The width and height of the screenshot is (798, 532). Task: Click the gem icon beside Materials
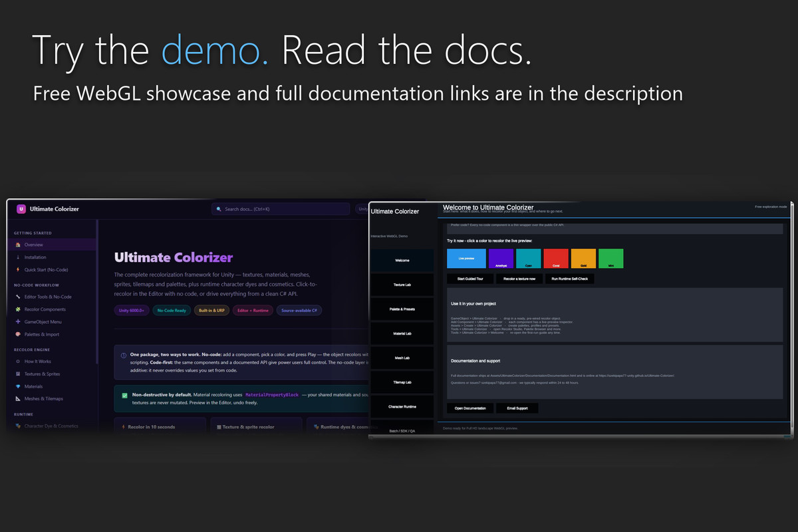coord(18,386)
